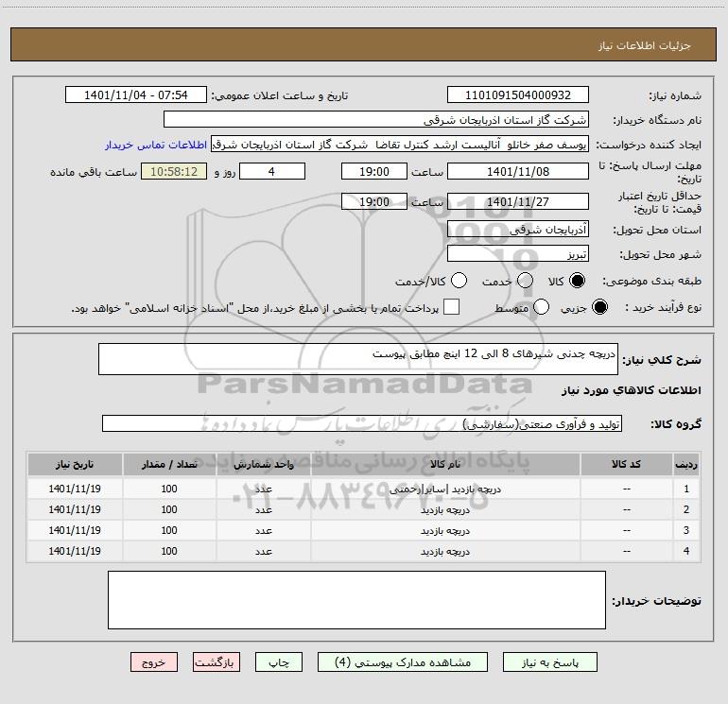Click the ردیف column header

[x=686, y=465]
